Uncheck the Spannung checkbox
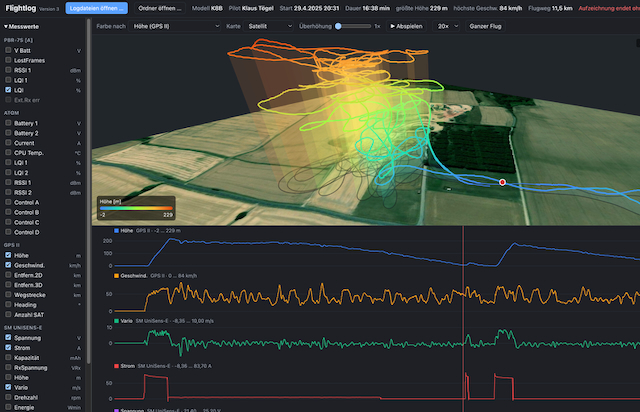Image resolution: width=640 pixels, height=412 pixels. (x=8, y=338)
